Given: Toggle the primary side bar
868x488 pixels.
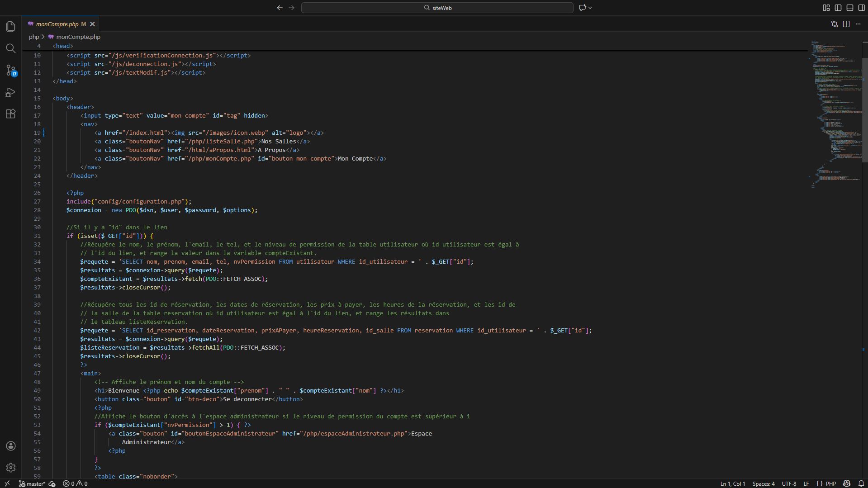Looking at the screenshot, I should (838, 8).
